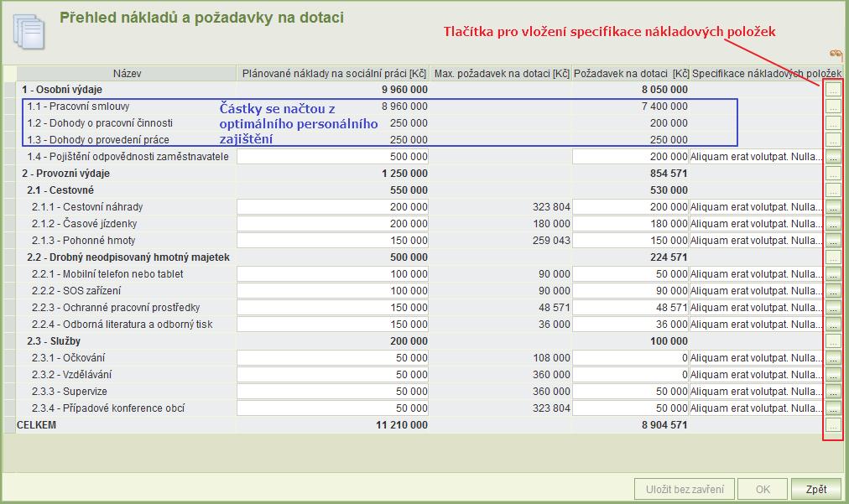Edit subsidy request for 2.3.4 Případové konference
The width and height of the screenshot is (849, 504).
coord(630,408)
